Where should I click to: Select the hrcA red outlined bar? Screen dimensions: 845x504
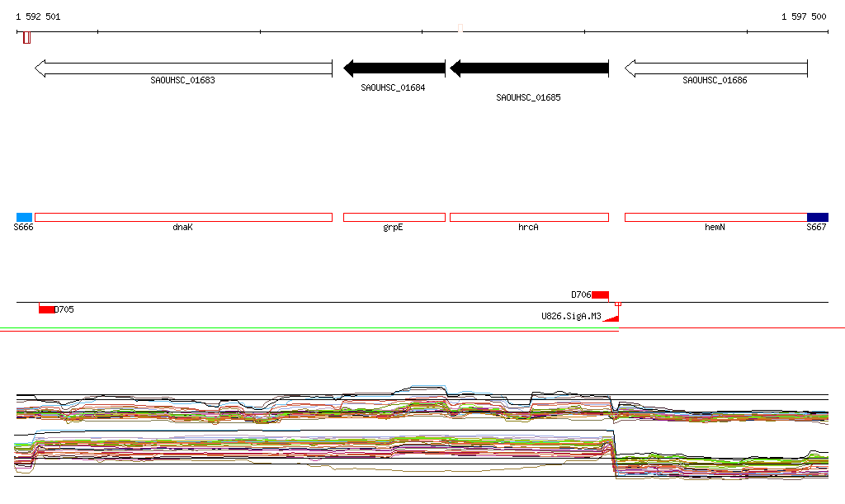[x=529, y=218]
